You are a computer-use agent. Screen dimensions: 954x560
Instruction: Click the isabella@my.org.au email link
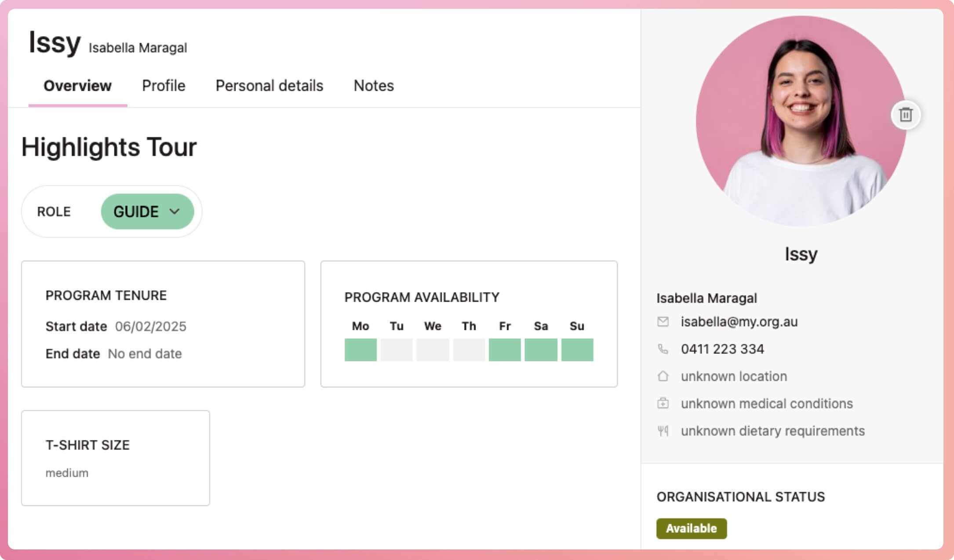739,322
